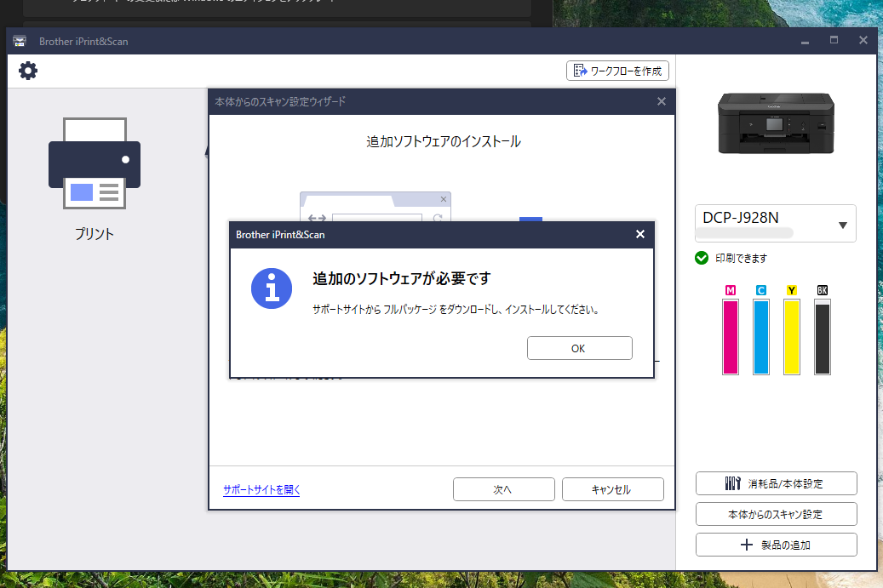Click the フルパッケージ download instruction text
The width and height of the screenshot is (883, 588).
[456, 310]
